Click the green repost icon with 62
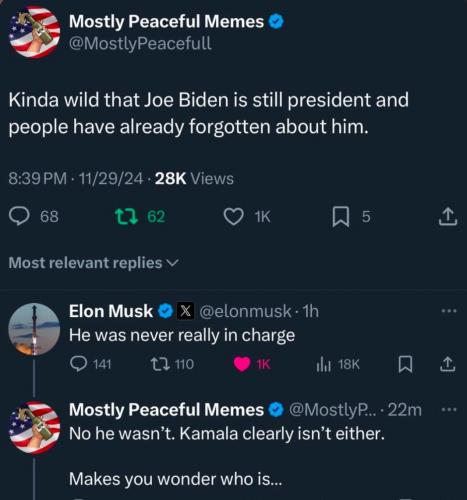 click(126, 216)
